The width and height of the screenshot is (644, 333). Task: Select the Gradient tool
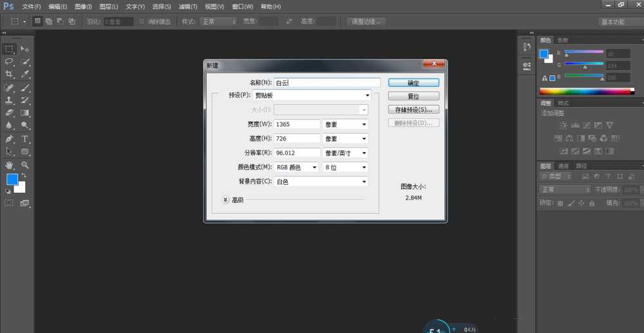point(25,113)
